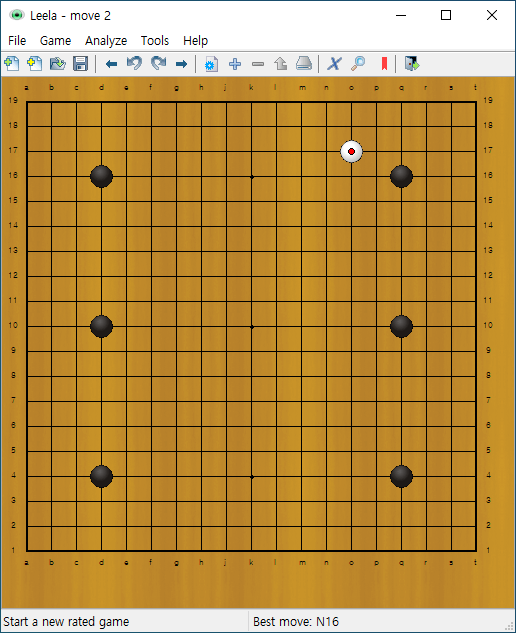Open the Help menu
The image size is (516, 633).
click(195, 41)
